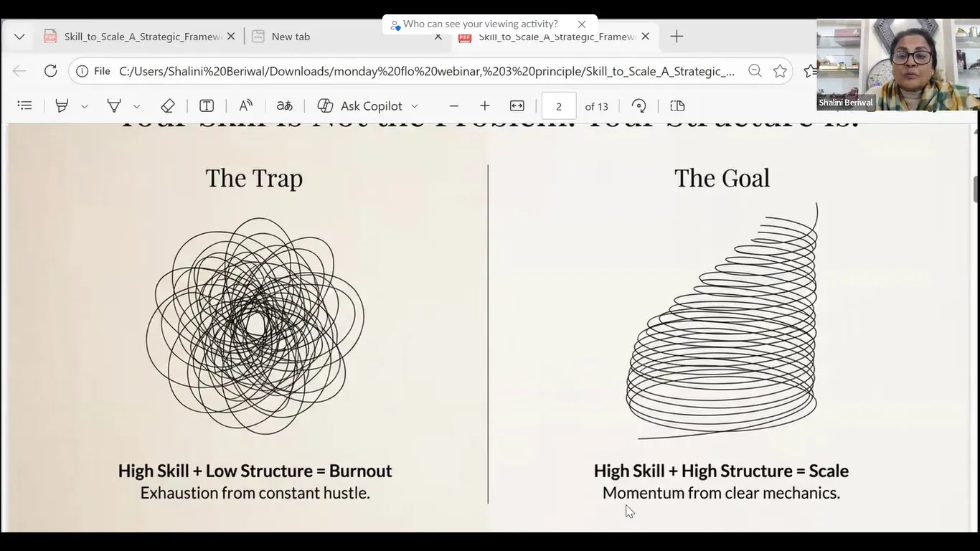The image size is (980, 551).
Task: Open the PDF table of contents
Action: click(x=25, y=106)
